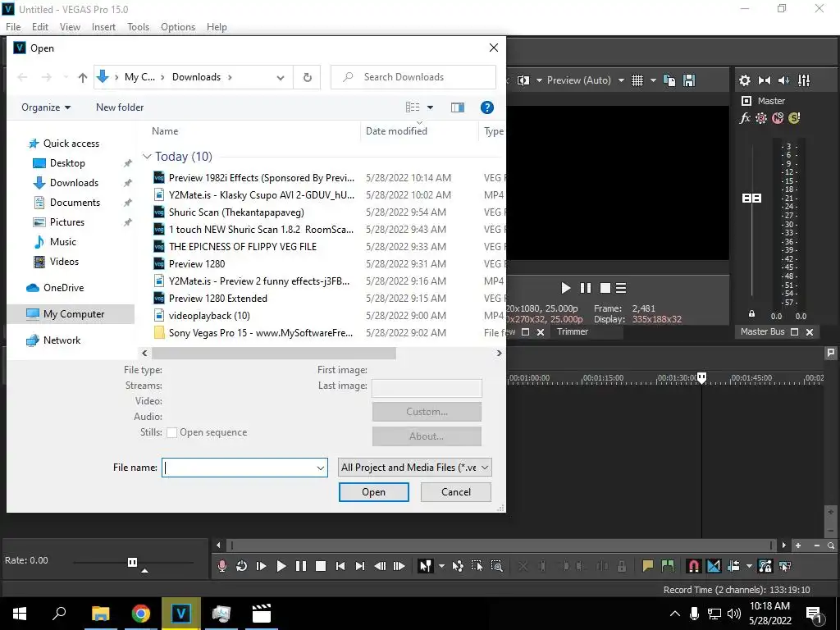840x630 pixels.
Task: Open the Preview (Auto) quality dropdown
Action: pyautogui.click(x=621, y=80)
